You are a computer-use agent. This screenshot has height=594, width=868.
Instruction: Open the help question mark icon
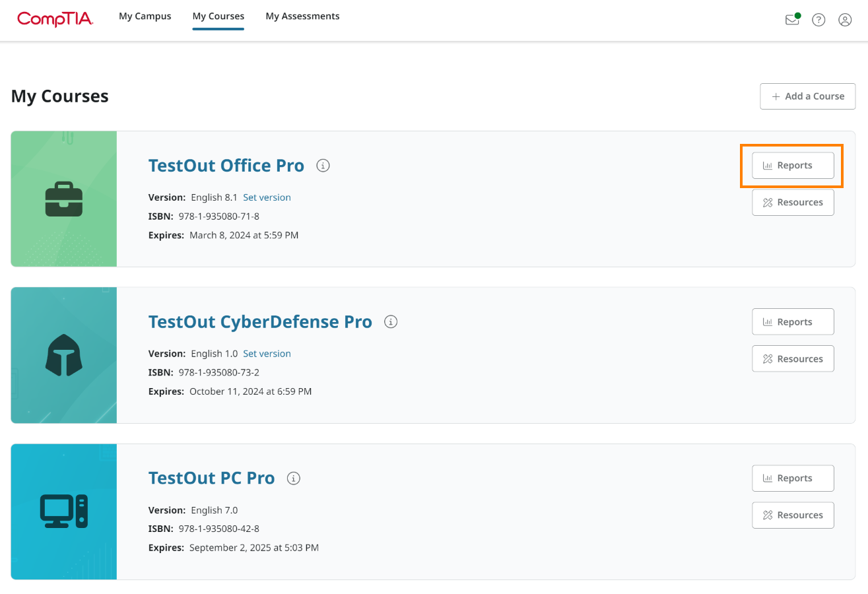818,20
